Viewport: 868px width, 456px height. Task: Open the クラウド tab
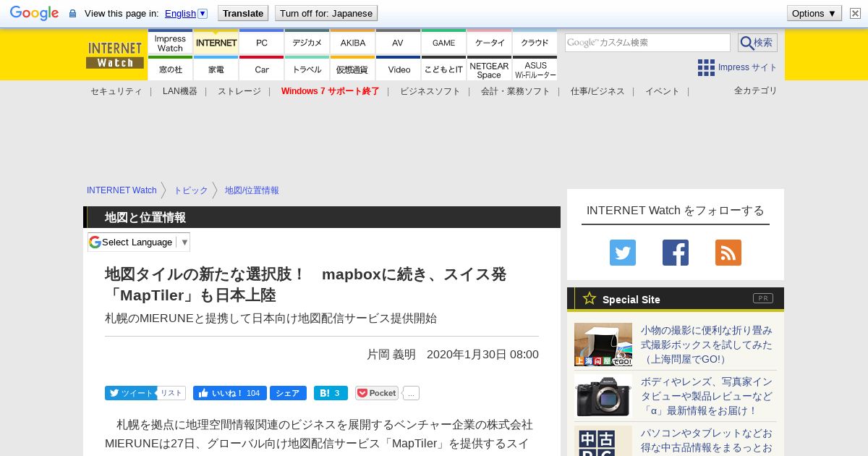535,42
